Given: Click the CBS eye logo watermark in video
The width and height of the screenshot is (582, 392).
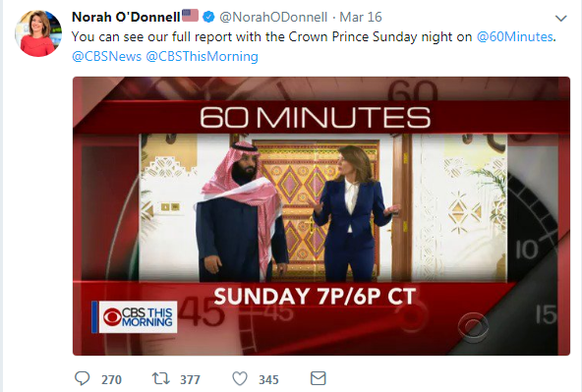Looking at the screenshot, I should coord(473,327).
